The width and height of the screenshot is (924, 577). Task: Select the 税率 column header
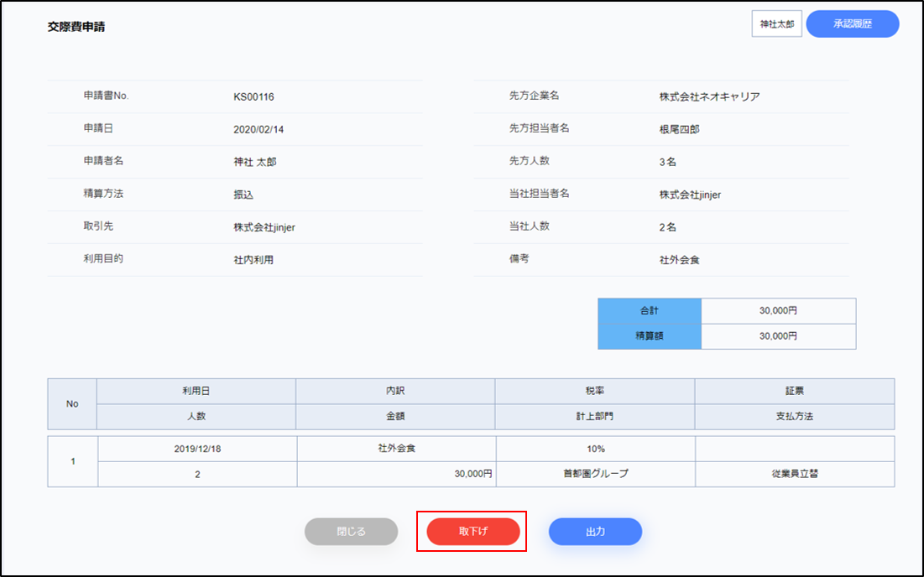click(594, 392)
